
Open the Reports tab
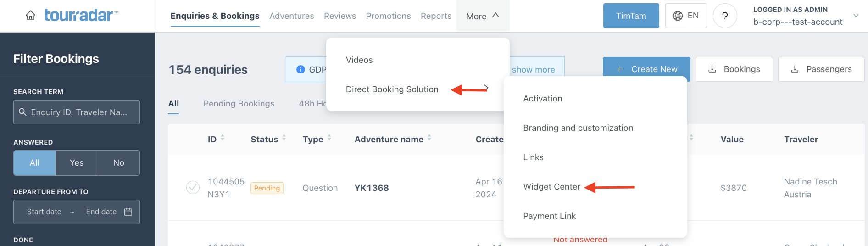tap(436, 16)
